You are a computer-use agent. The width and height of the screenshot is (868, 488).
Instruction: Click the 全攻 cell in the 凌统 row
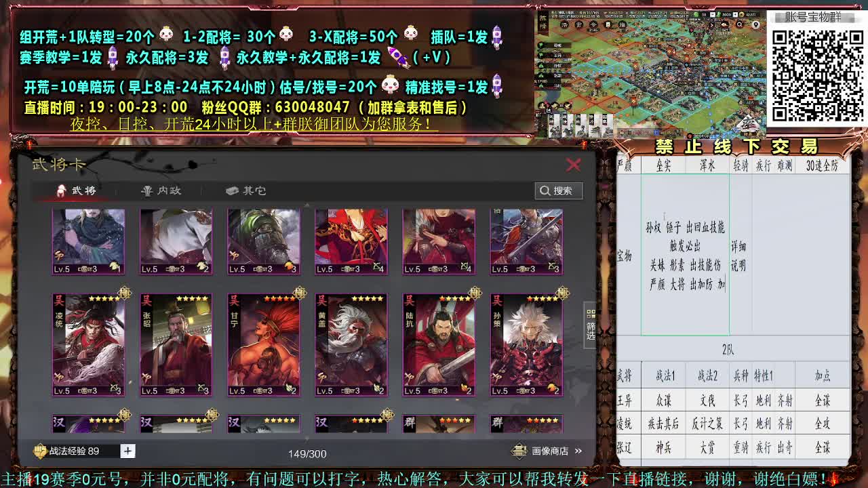pos(823,424)
